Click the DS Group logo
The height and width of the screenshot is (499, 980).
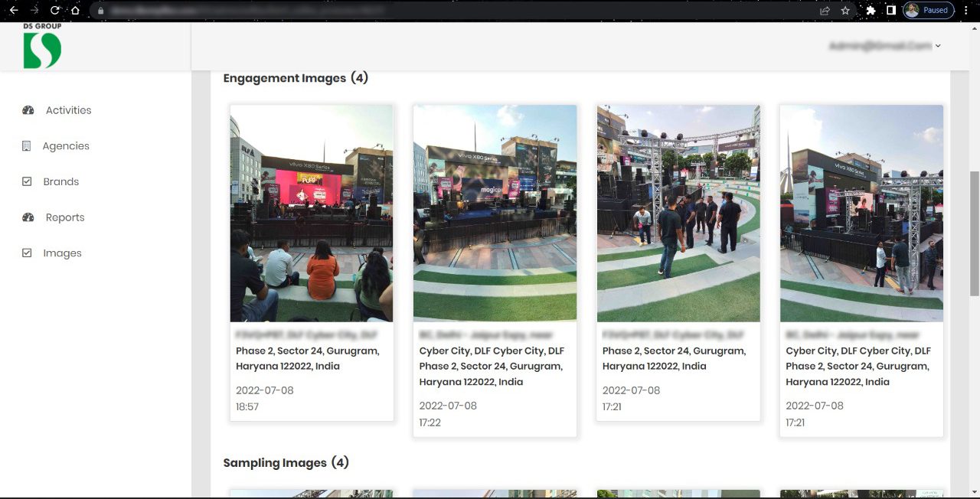(42, 47)
